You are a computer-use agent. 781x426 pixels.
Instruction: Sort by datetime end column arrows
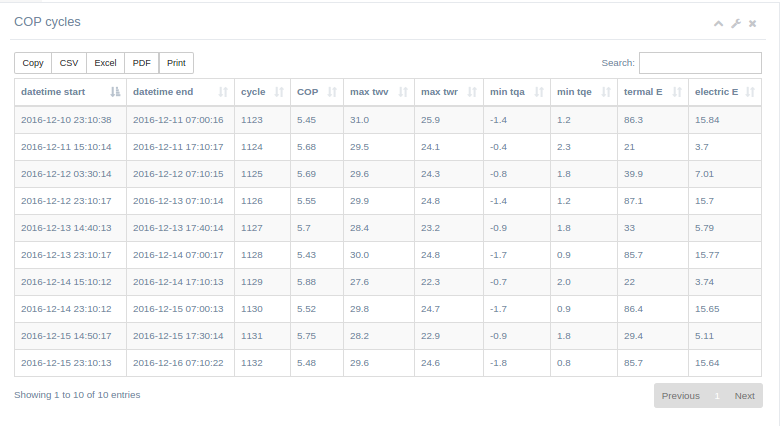point(223,92)
